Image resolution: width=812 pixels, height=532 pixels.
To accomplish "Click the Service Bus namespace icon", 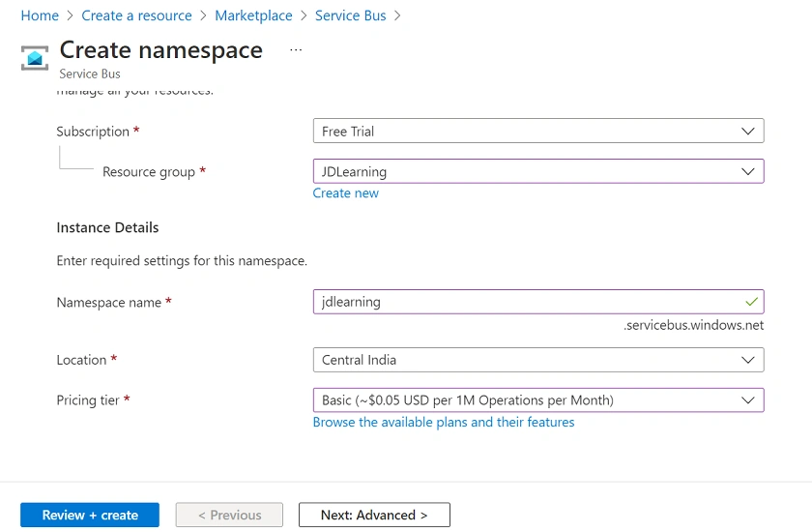I will 35,58.
